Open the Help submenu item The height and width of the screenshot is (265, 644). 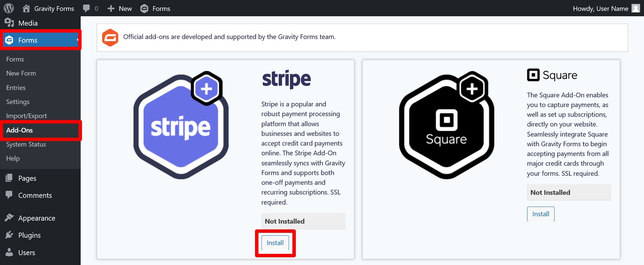click(13, 158)
